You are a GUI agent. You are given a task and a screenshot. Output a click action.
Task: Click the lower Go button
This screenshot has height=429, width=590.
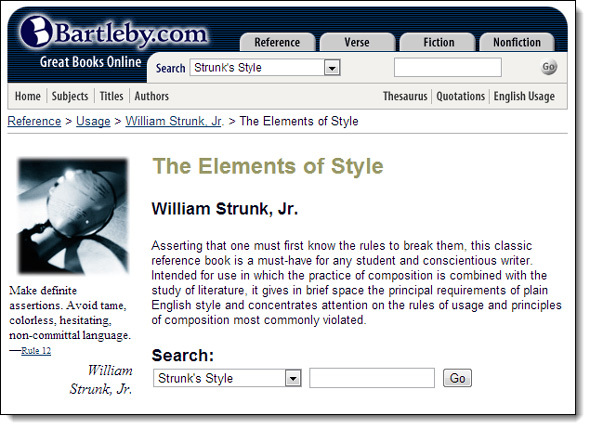pyautogui.click(x=457, y=378)
